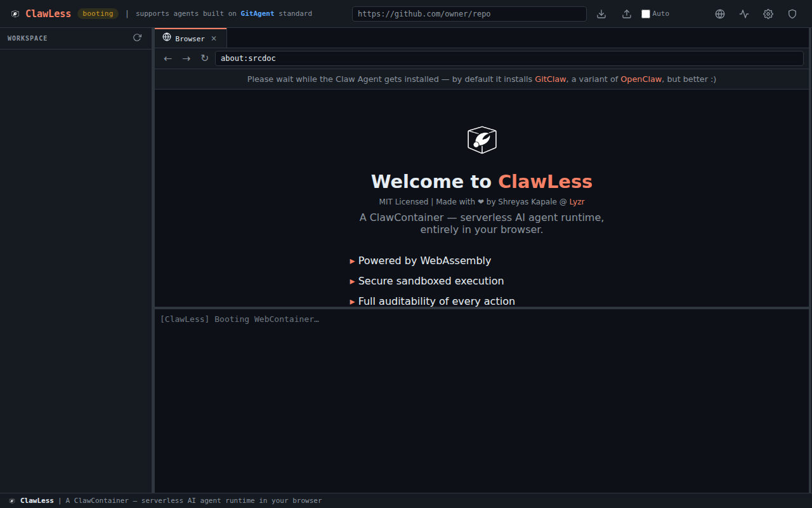This screenshot has width=812, height=508.
Task: Follow the OpenClaw link in the notice
Action: pos(641,79)
